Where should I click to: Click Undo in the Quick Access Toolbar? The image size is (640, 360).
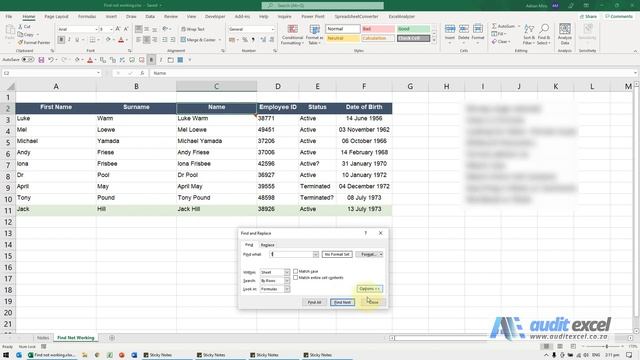51,60
